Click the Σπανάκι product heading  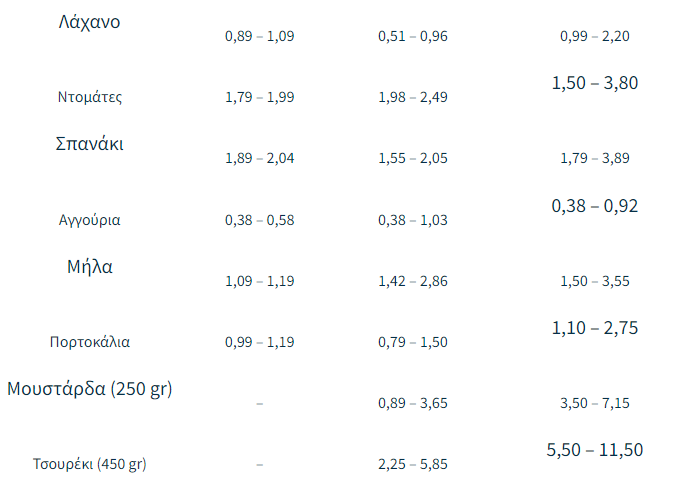coord(90,143)
